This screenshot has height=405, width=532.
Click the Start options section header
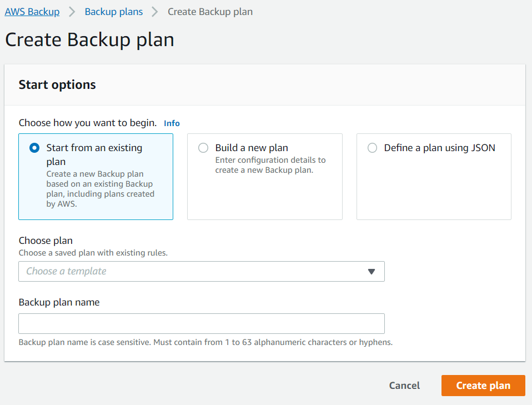tap(57, 84)
